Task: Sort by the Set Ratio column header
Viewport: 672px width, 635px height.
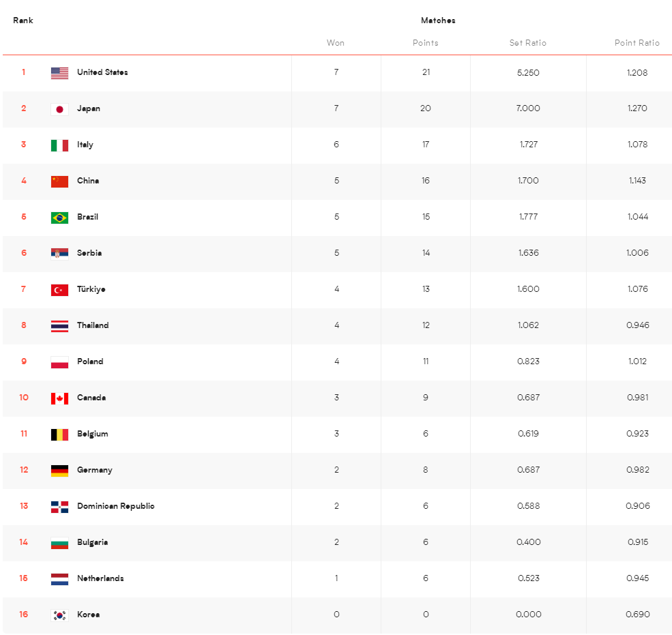Action: coord(528,43)
